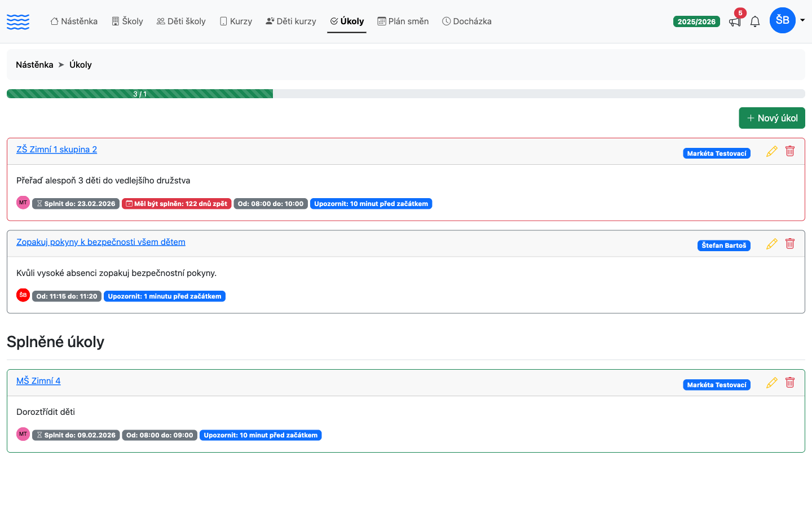Open the megaphone announcements icon
This screenshot has width=812, height=508.
pos(735,21)
